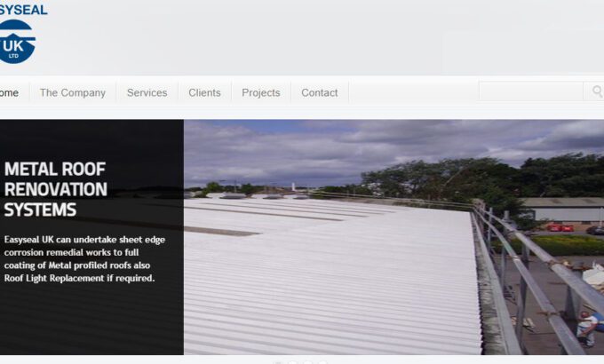Go to the Home nav item
Screen dimensions: 604x364
pos(9,93)
